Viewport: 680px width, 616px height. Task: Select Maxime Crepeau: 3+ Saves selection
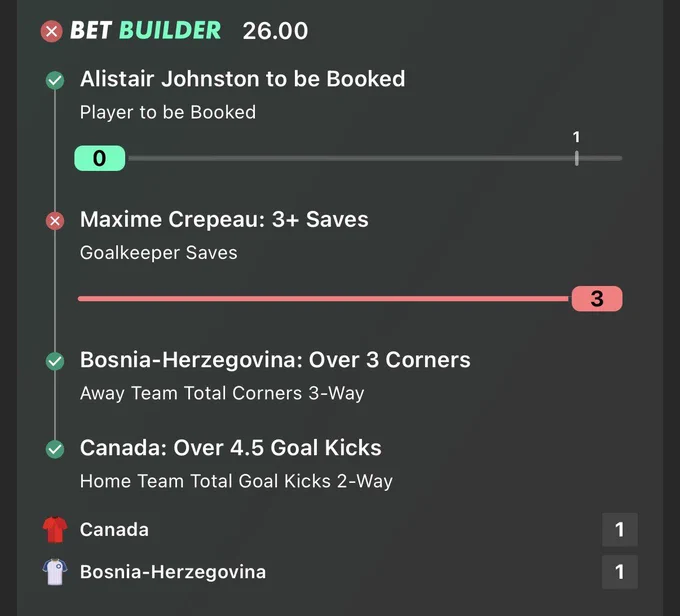click(x=224, y=219)
